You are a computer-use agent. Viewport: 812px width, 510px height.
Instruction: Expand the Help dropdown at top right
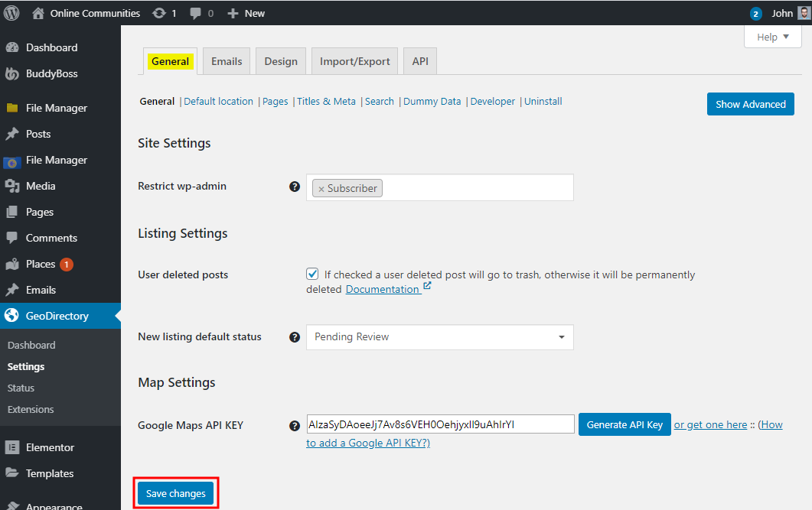pos(772,36)
